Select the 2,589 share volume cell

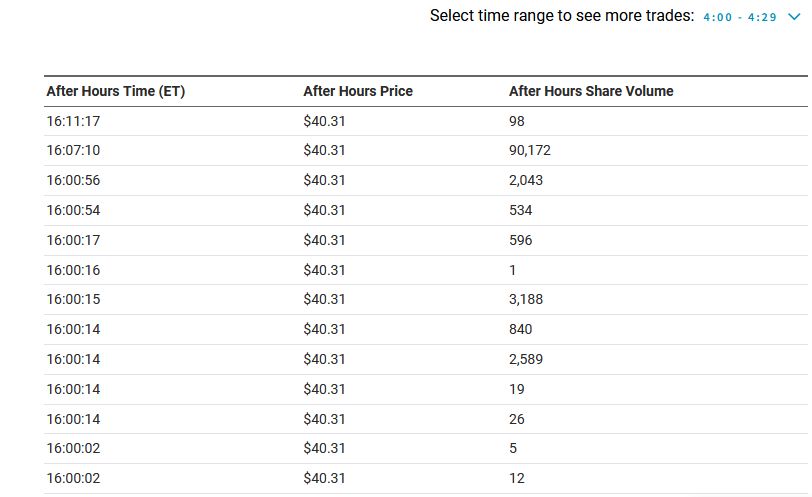coord(526,360)
